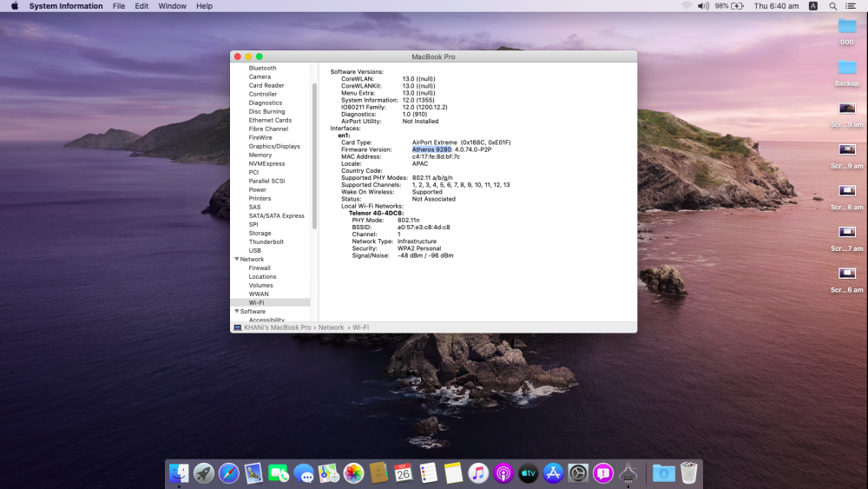Click Network in the path bar
This screenshot has height=489, width=868.
[x=331, y=327]
